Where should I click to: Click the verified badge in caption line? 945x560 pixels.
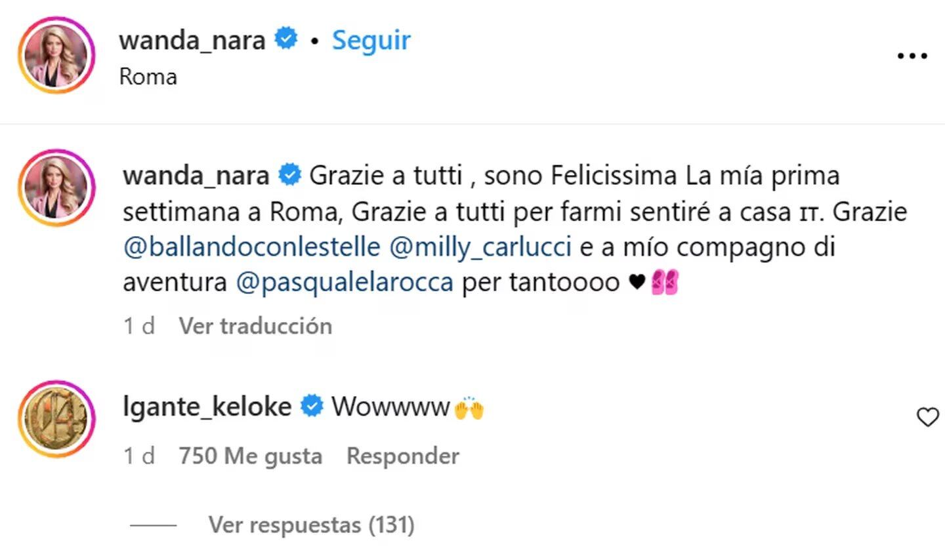coord(289,176)
